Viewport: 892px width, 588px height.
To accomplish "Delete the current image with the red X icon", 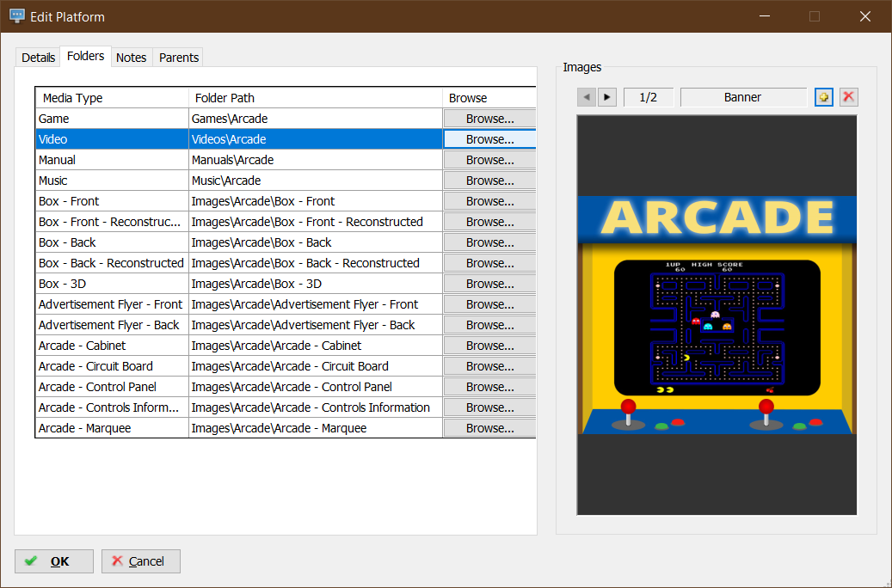I will [848, 97].
